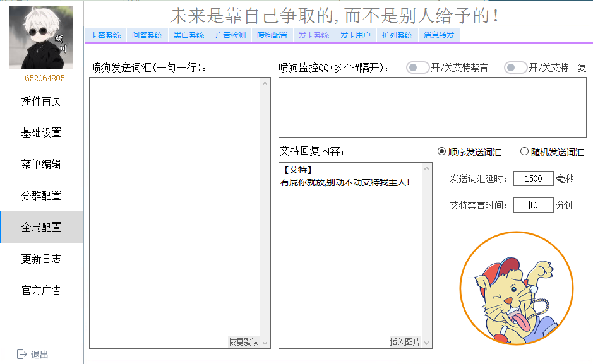Switch to the 消息转发 tab

pyautogui.click(x=439, y=35)
